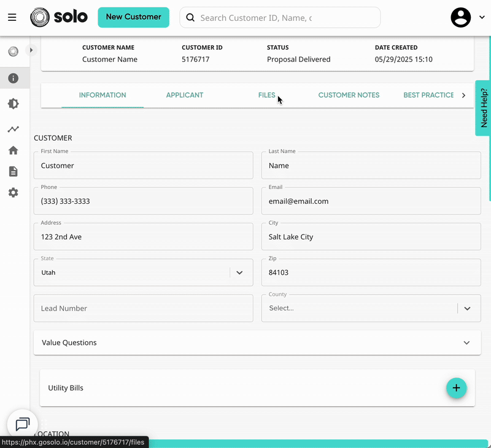Open the Customer Notes tab
491x448 pixels.
349,95
